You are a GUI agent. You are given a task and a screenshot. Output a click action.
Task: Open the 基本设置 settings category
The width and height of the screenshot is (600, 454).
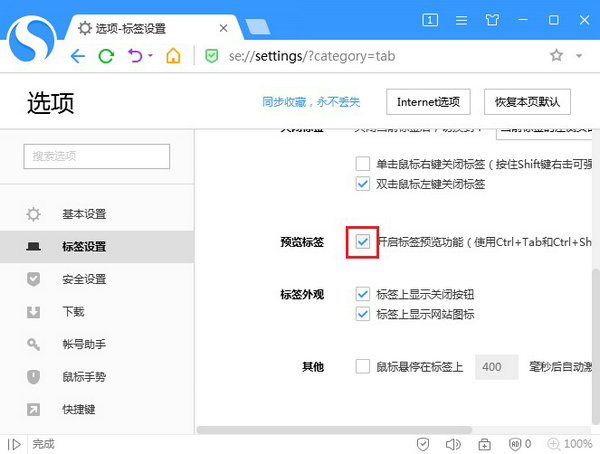coord(84,214)
